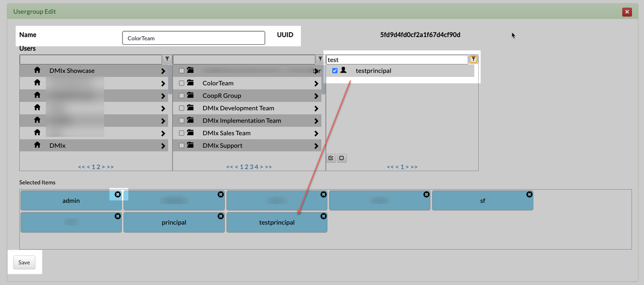Click the folder icon next to ColorTeam
This screenshot has width=644, height=285.
tap(191, 83)
